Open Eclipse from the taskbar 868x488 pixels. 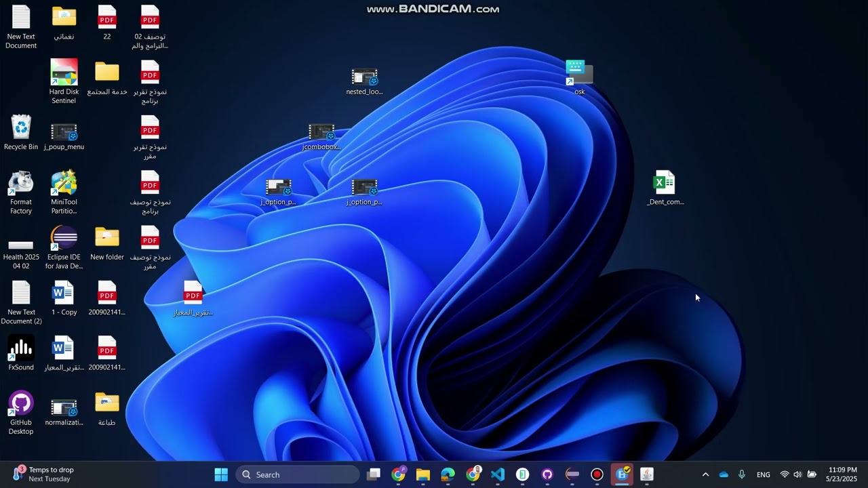[572, 474]
